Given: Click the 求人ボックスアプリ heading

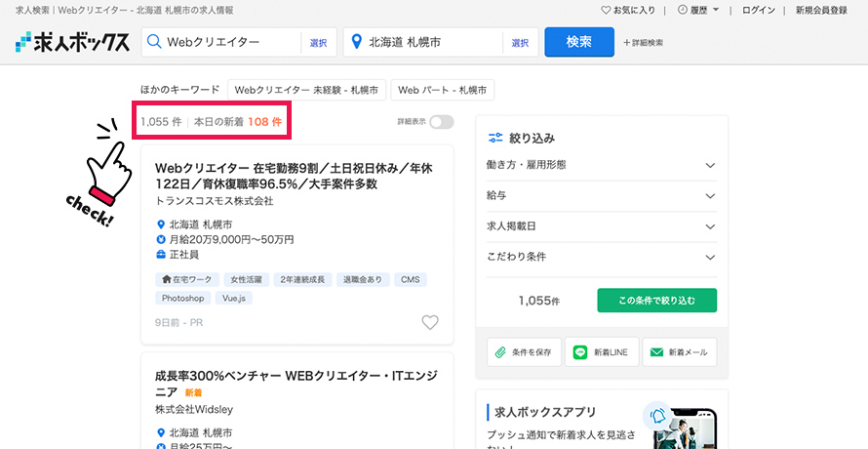Looking at the screenshot, I should (545, 413).
